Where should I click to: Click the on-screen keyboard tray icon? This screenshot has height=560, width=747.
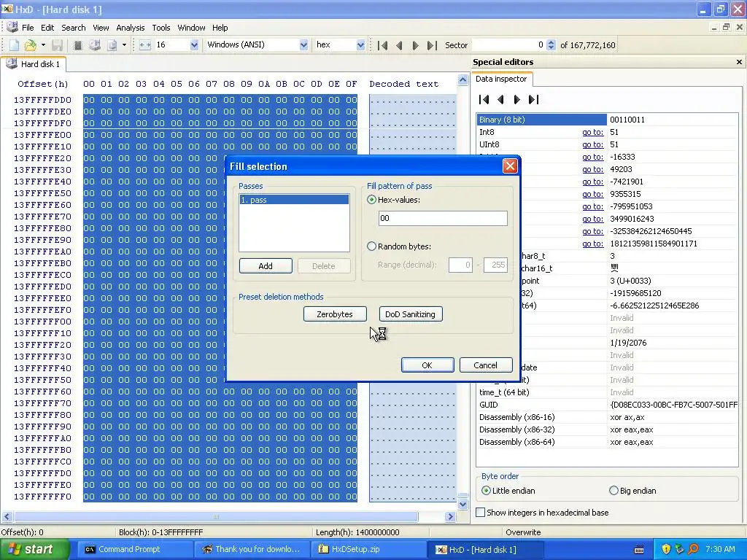coord(639,550)
